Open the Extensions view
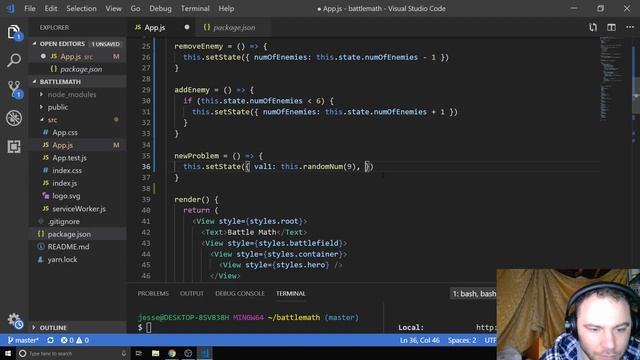The height and width of the screenshot is (360, 640). click(x=14, y=147)
